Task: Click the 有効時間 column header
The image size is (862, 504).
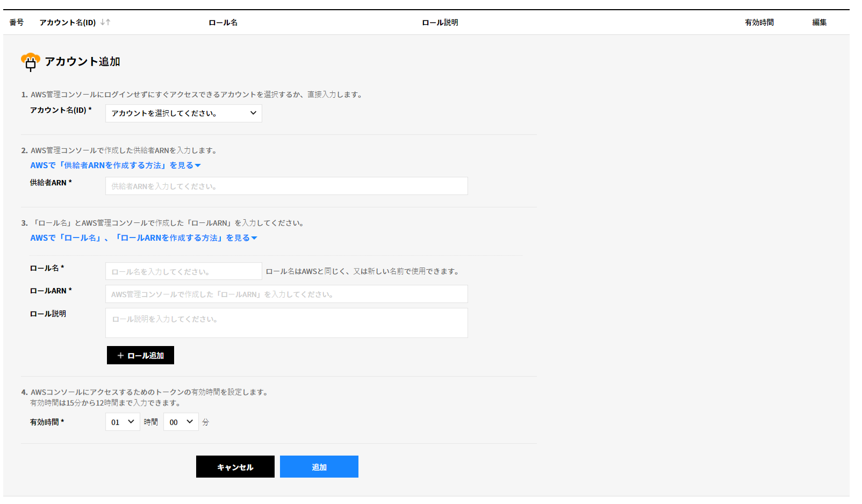Action: tap(759, 23)
